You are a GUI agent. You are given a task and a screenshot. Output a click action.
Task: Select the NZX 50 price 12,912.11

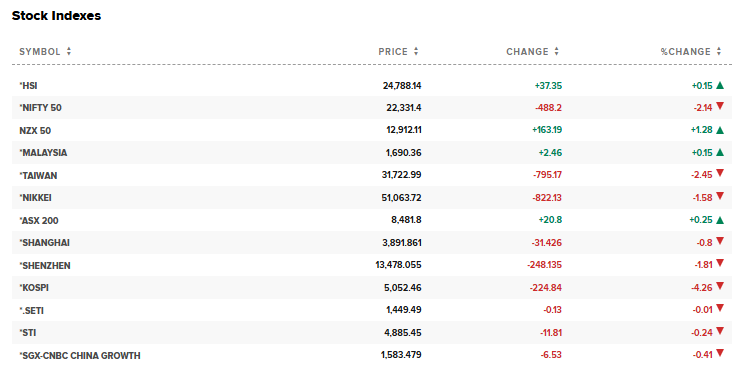click(404, 130)
